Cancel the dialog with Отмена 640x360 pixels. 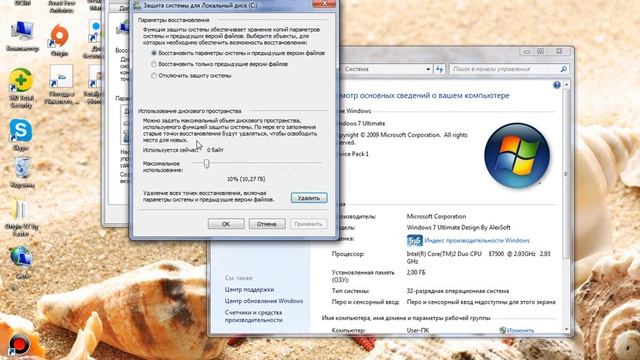[267, 224]
